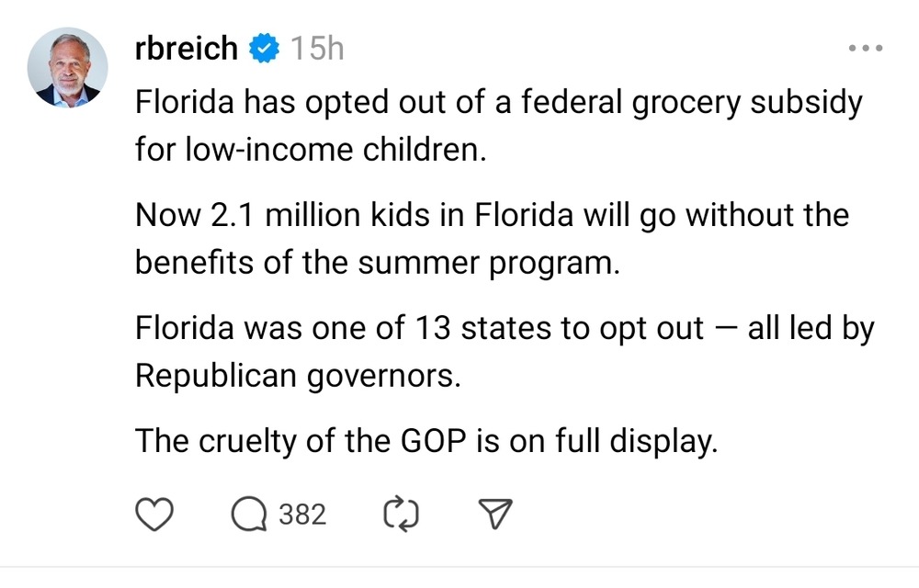Viewport: 919px width, 588px height.
Task: Like the post with the heart icon
Action: pos(154,514)
